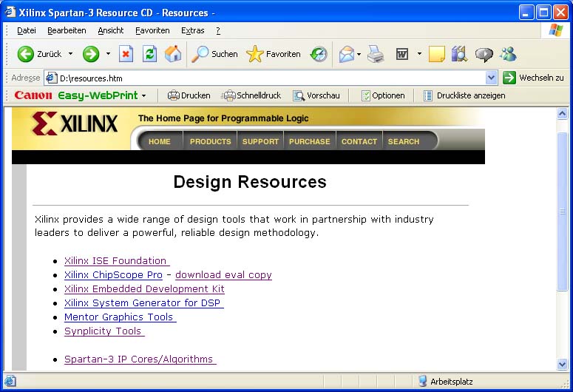Edit page with Word icon
Viewport: 573px width, 392px height.
click(x=402, y=54)
